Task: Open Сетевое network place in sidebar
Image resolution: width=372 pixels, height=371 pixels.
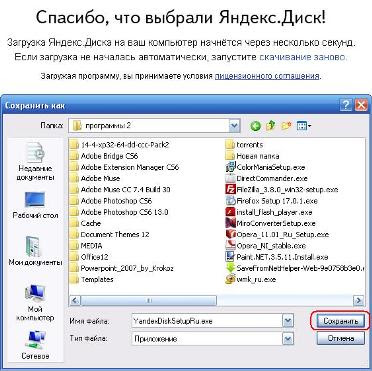Action: tap(35, 346)
